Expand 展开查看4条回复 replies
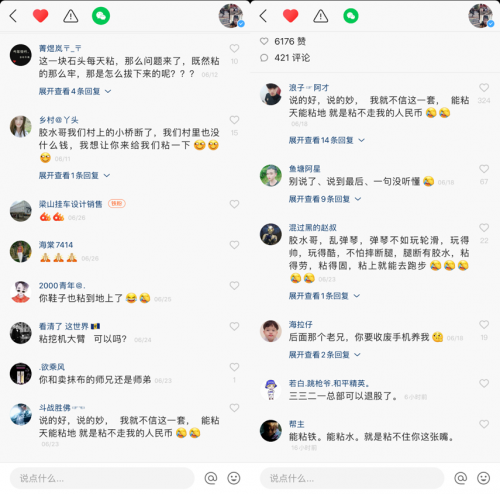 point(75,91)
